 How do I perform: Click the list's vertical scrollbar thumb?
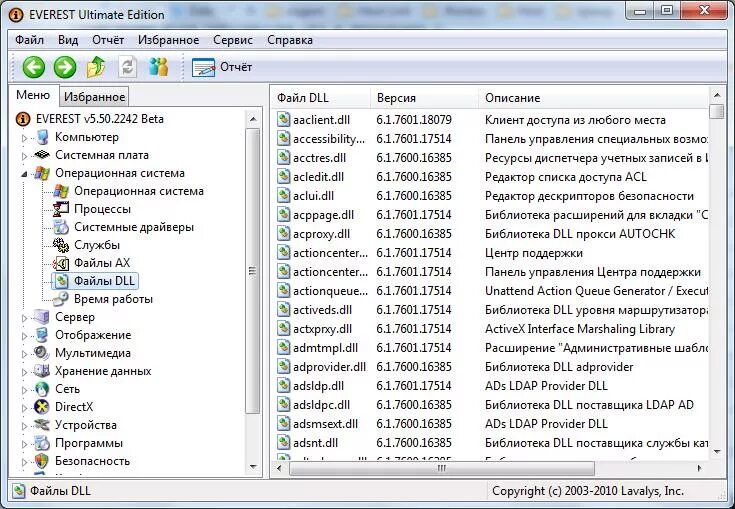tap(717, 112)
